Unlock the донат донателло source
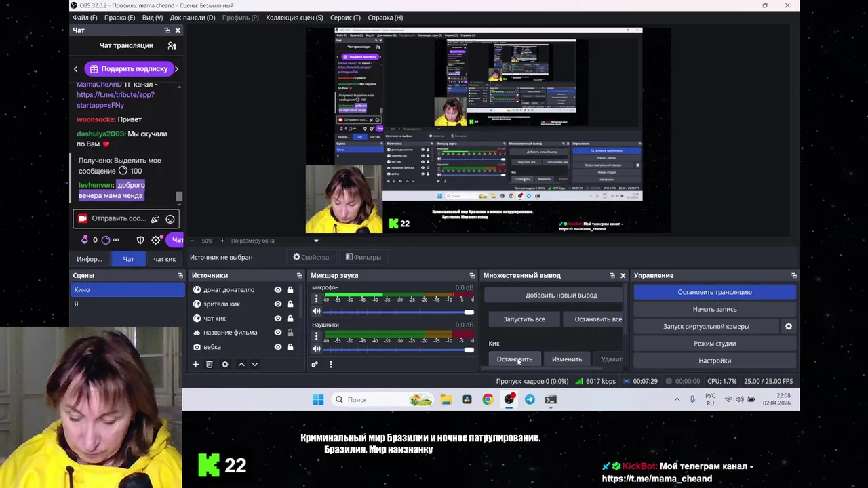The width and height of the screenshot is (868, 488). point(290,290)
